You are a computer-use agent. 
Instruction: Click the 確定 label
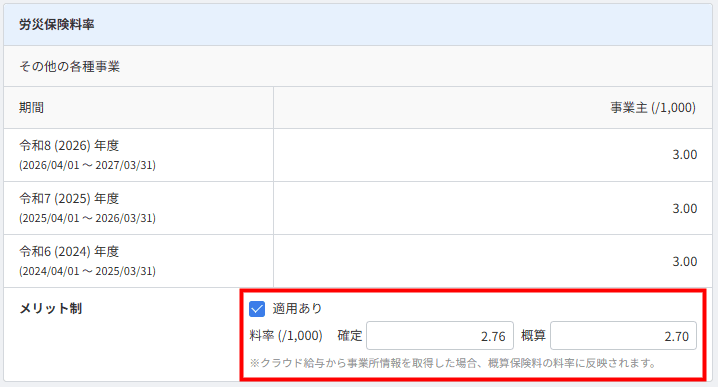pyautogui.click(x=350, y=336)
